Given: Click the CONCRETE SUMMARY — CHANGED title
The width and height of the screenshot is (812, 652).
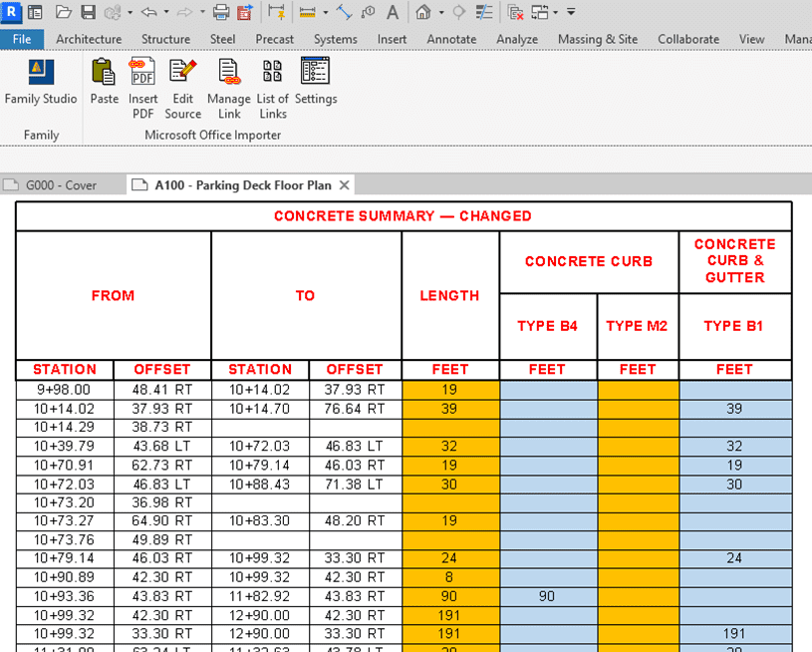Looking at the screenshot, I should pyautogui.click(x=403, y=216).
